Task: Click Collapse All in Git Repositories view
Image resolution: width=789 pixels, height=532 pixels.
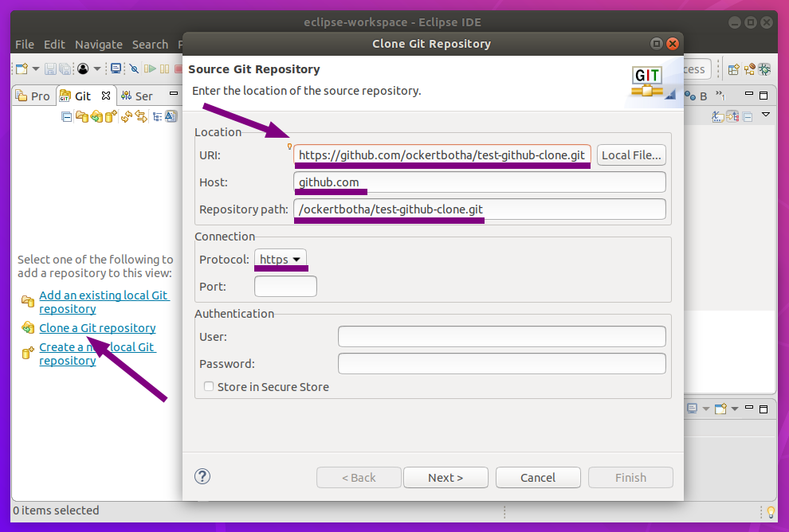Action: point(67,117)
